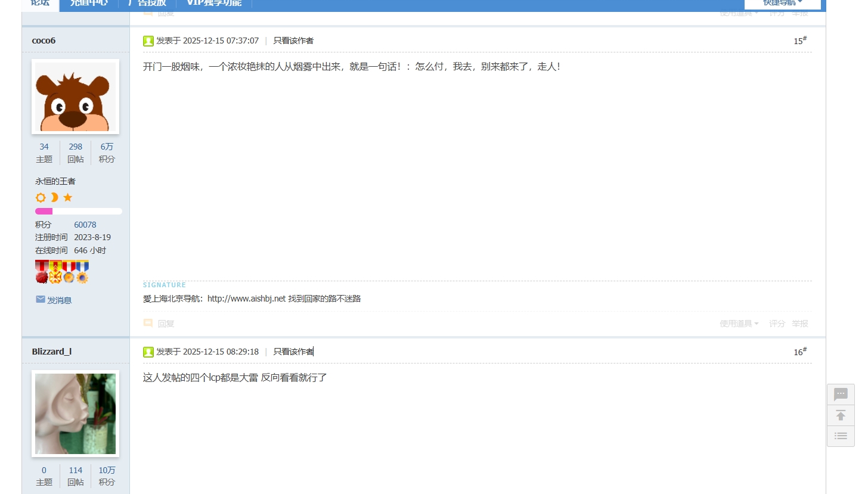Click the 举报 report link
The height and width of the screenshot is (494, 868).
click(x=801, y=323)
